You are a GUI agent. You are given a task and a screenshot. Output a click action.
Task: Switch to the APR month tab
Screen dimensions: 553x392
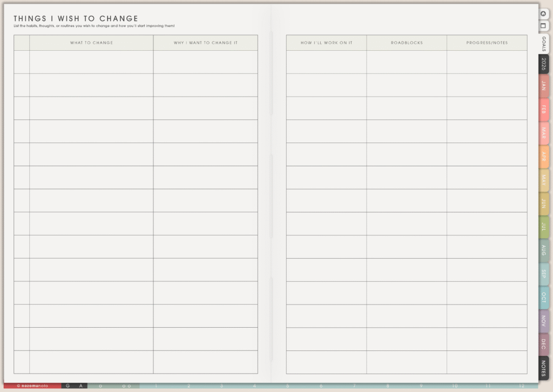[544, 157]
